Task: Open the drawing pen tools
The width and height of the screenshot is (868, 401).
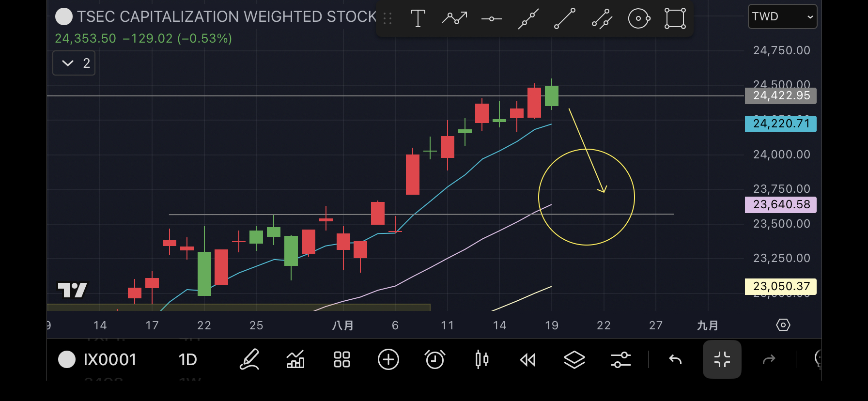Action: pos(249,360)
